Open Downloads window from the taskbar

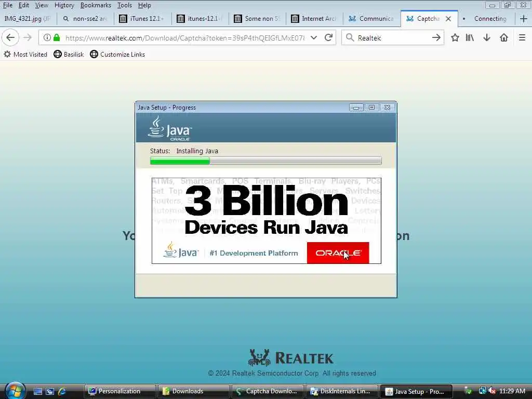point(193,391)
